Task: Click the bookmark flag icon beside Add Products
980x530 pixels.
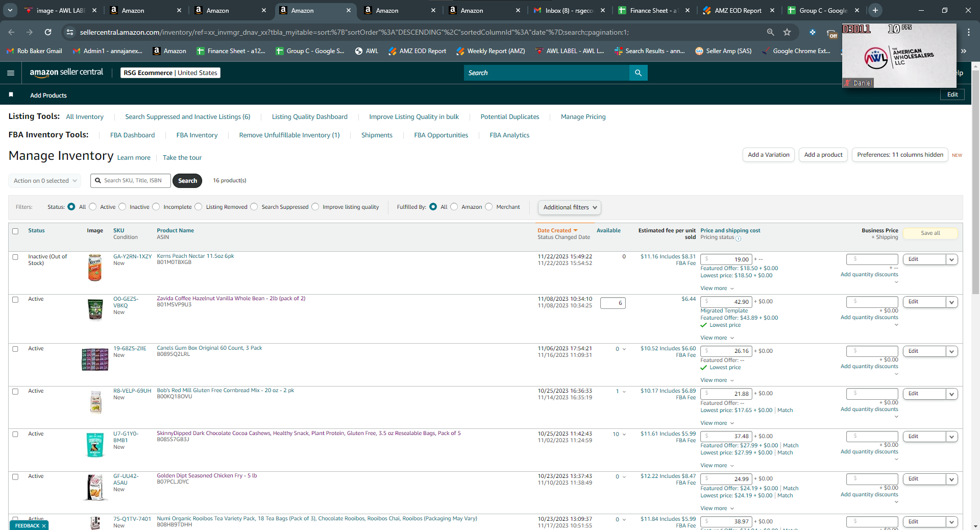Action: [x=11, y=94]
